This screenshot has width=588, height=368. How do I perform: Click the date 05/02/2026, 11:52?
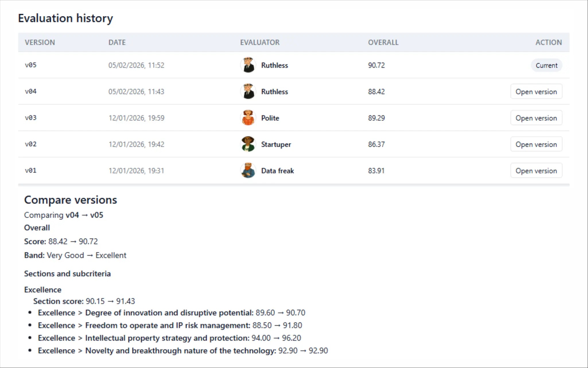[136, 65]
